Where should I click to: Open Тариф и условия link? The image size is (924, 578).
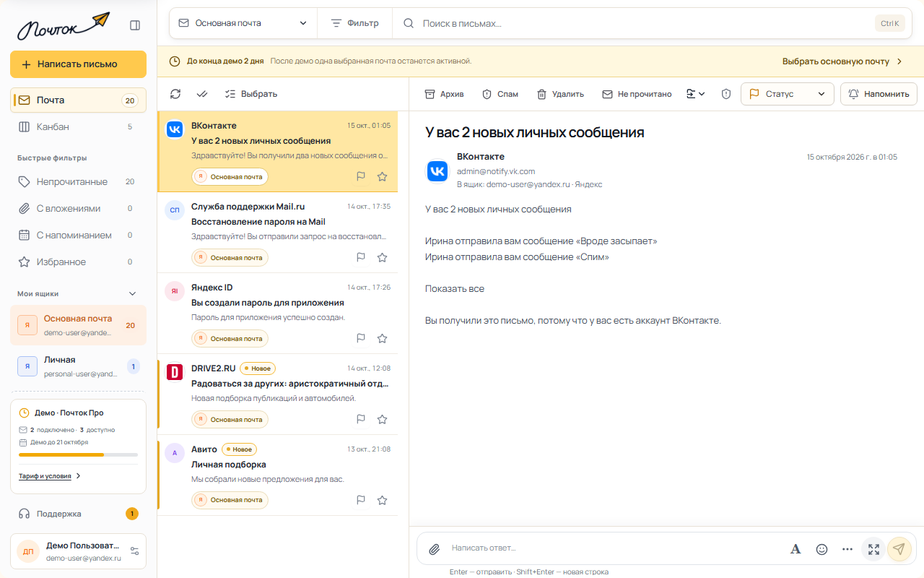(50, 476)
